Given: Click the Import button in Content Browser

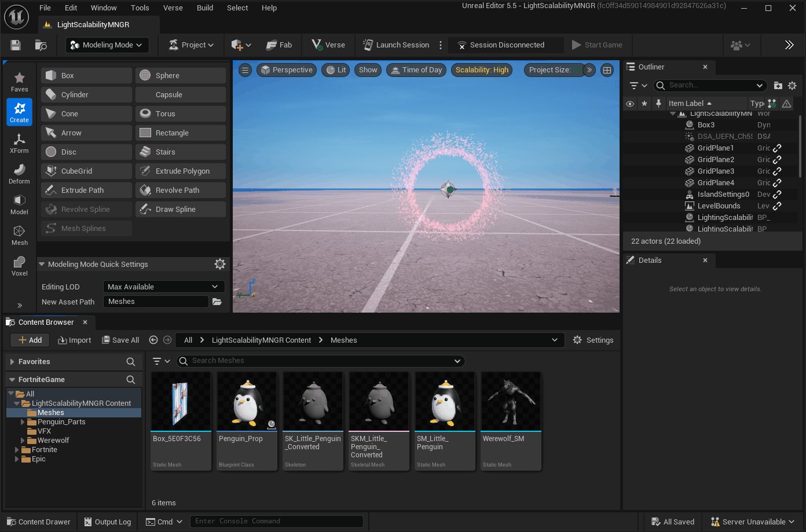Looking at the screenshot, I should click(75, 340).
